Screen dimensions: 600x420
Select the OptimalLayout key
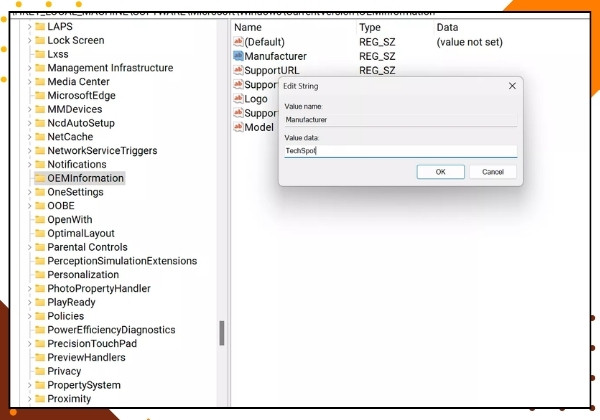click(81, 233)
